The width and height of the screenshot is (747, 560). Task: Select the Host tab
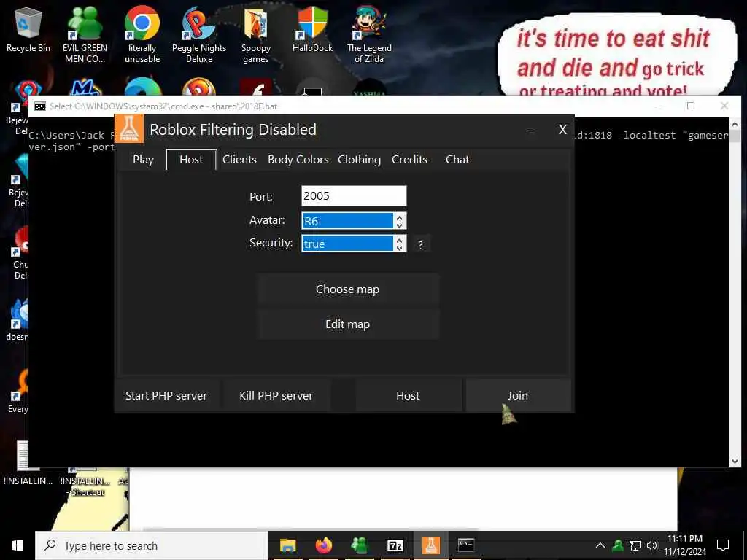191,160
